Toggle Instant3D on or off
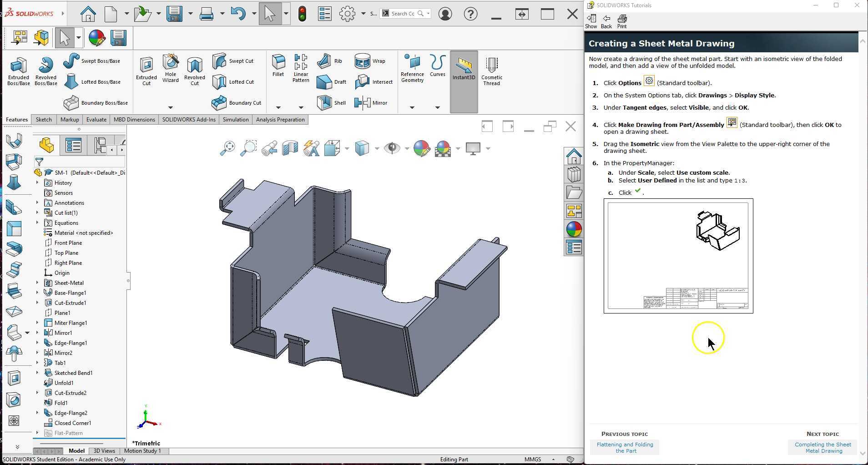 464,68
